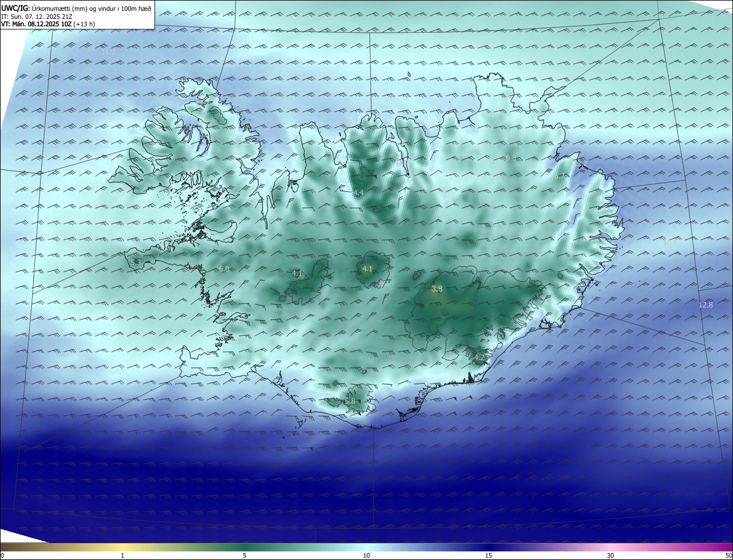The height and width of the screenshot is (560, 733).
Task: Click the 6.0 value label on the map
Action: (x=224, y=269)
